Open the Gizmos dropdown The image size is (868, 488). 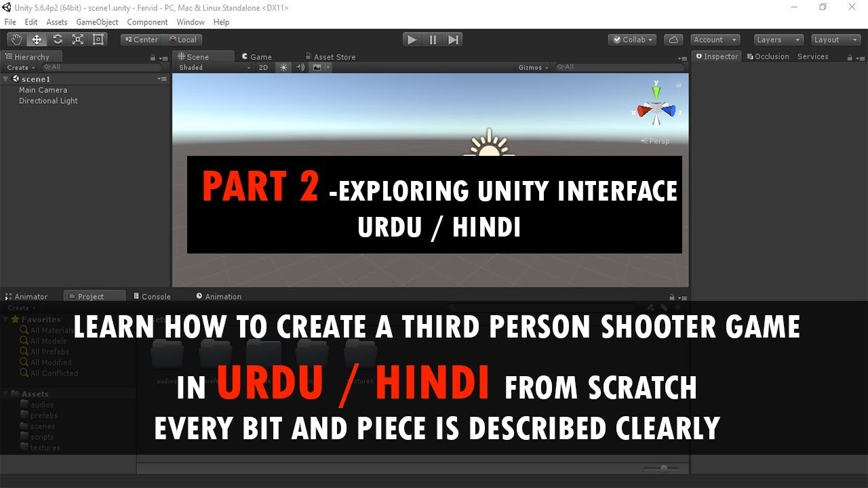tap(534, 67)
